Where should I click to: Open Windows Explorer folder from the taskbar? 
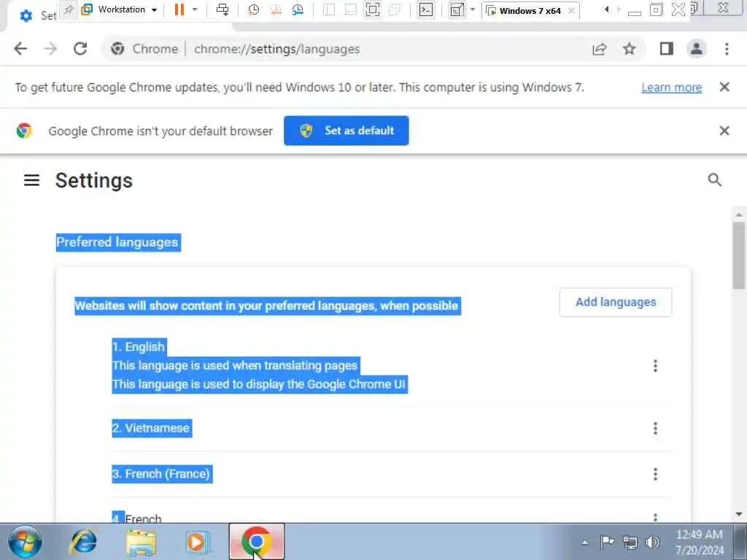(141, 542)
